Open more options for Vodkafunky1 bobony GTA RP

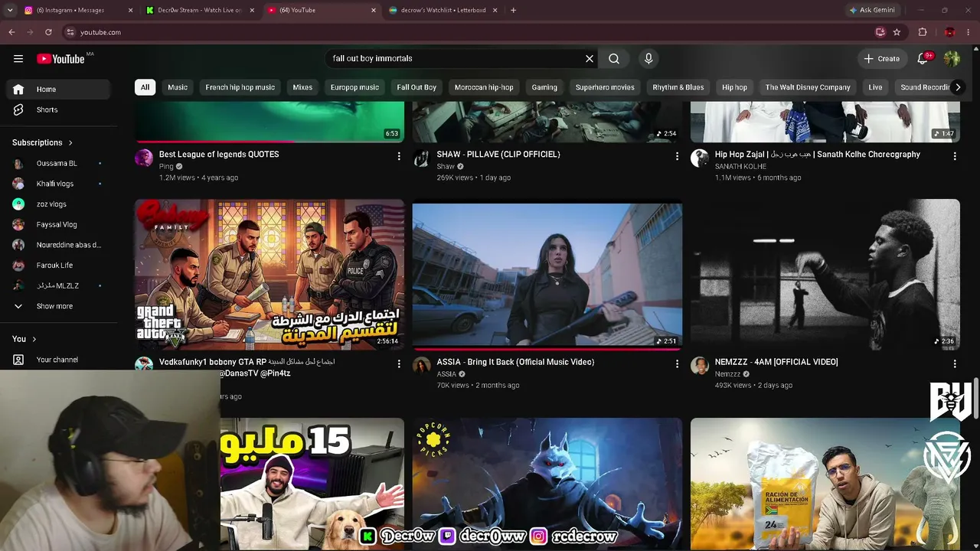pos(399,364)
